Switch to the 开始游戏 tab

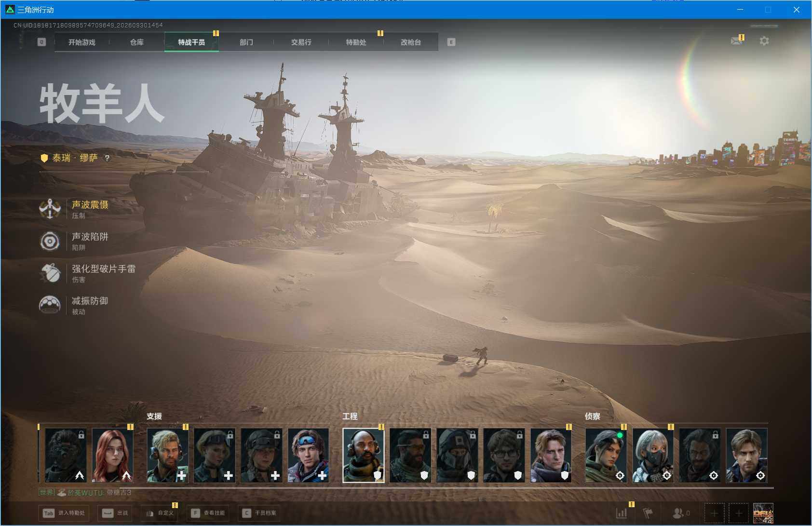pyautogui.click(x=82, y=42)
